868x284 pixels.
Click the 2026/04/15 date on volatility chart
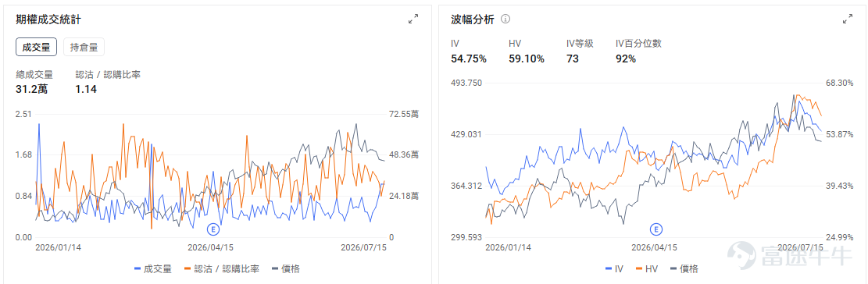click(655, 247)
